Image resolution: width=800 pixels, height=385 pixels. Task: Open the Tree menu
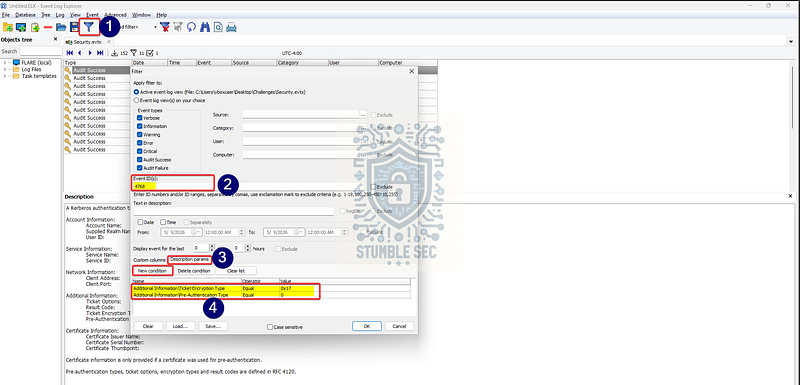pos(45,15)
